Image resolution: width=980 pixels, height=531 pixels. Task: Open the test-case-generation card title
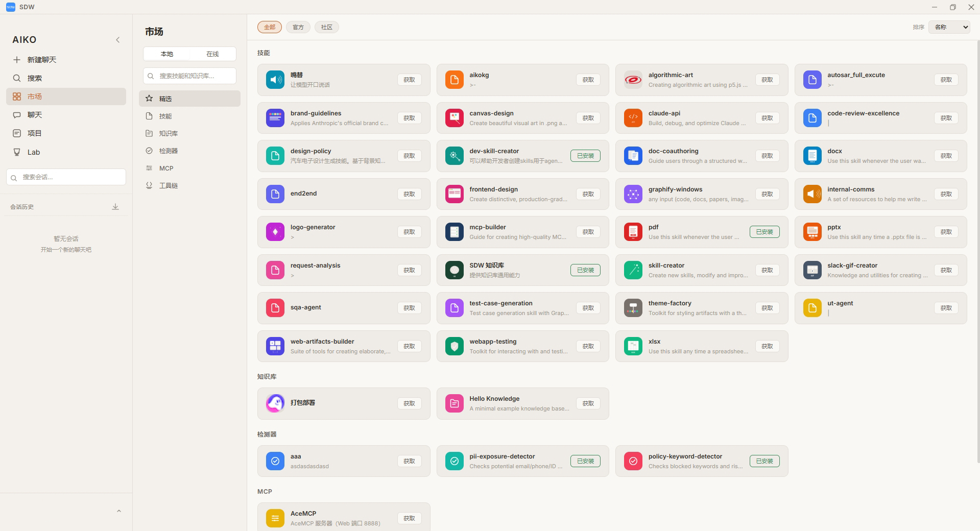pyautogui.click(x=501, y=303)
